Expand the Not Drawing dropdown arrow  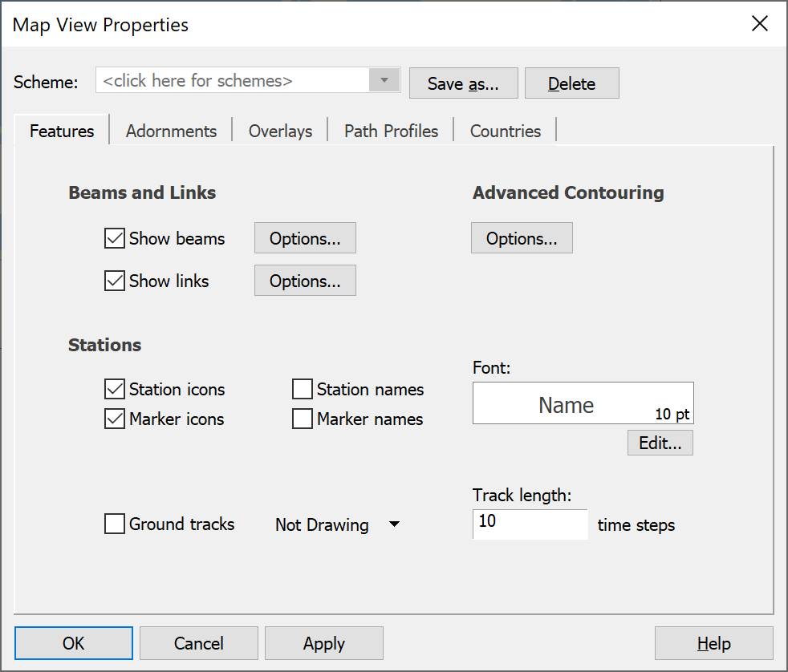[395, 524]
